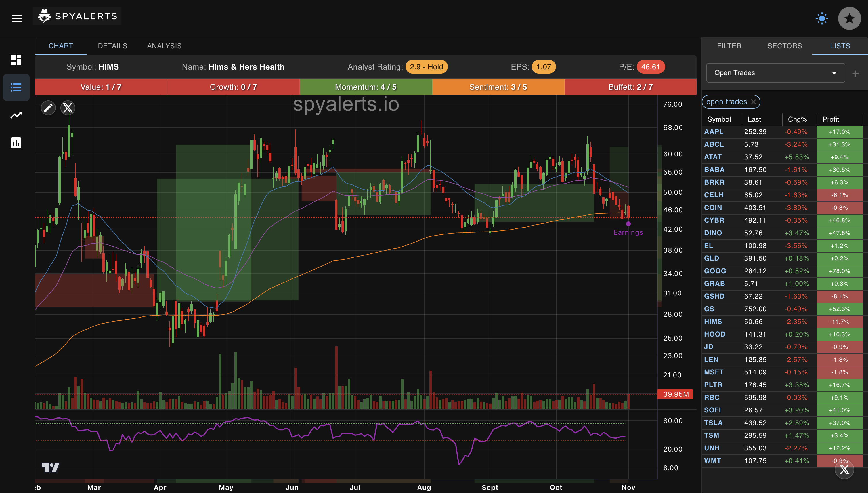868x493 pixels.
Task: Open the hamburger navigation menu
Action: (x=17, y=18)
